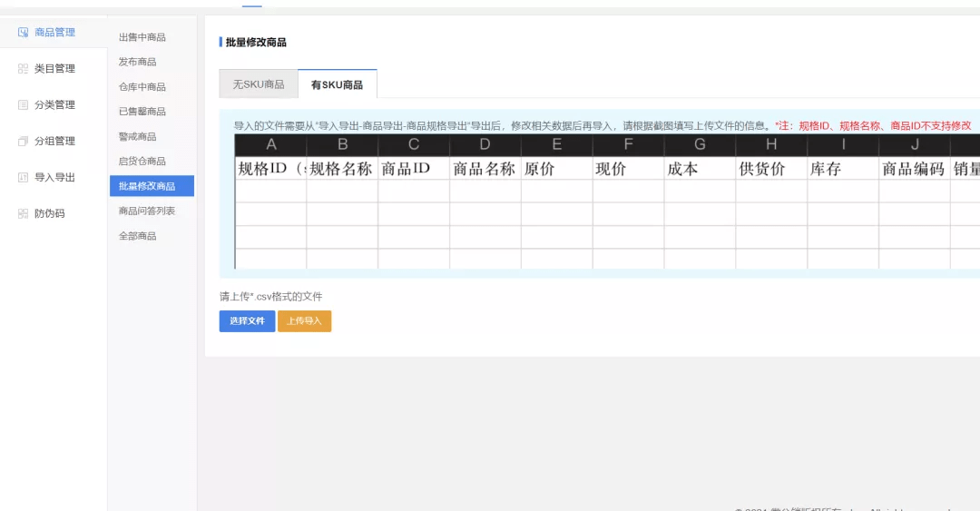Select the highlighted 批量修改商品 item
The height and width of the screenshot is (511, 980).
point(152,186)
